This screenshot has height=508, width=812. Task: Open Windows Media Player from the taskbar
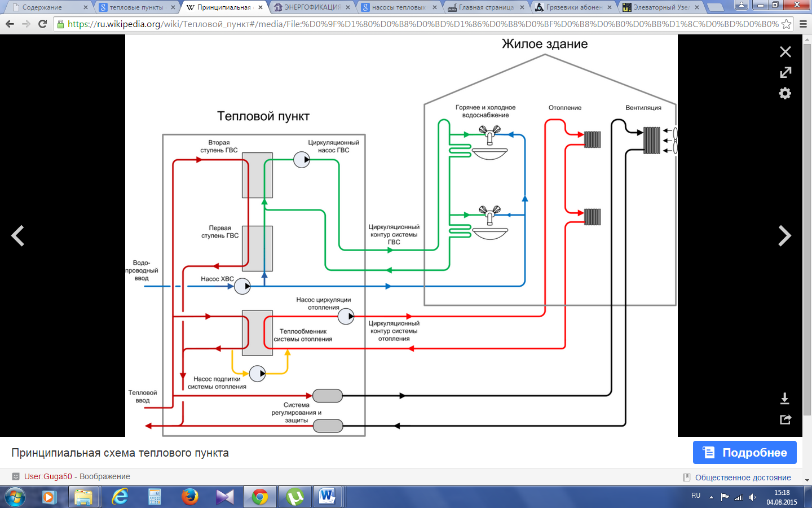pos(49,497)
